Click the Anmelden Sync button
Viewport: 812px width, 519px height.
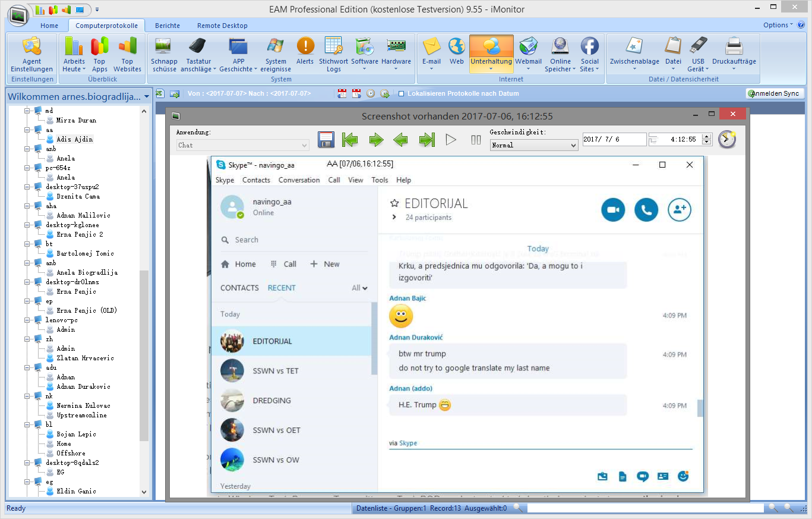click(775, 93)
